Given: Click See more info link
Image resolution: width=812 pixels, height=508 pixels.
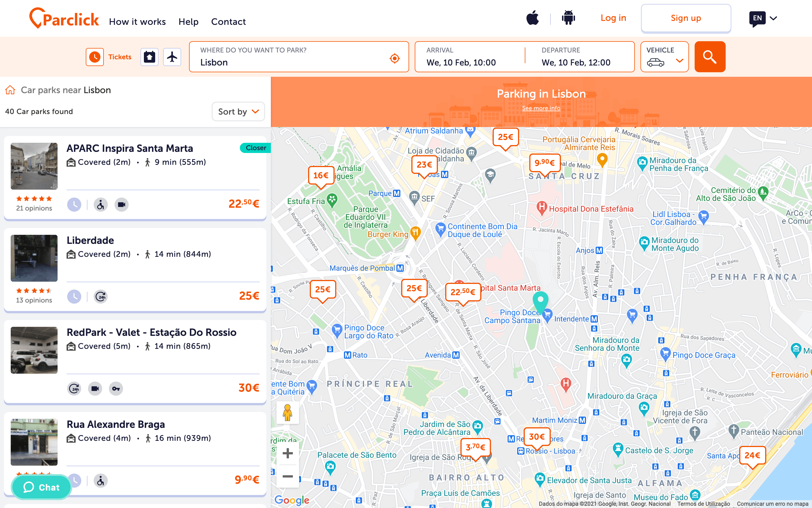Looking at the screenshot, I should coord(541,108).
